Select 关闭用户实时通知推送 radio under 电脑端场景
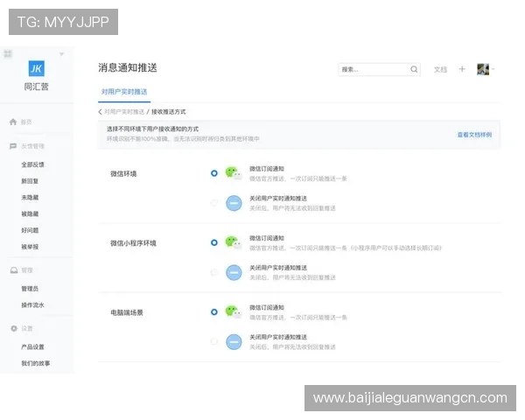 tap(214, 341)
